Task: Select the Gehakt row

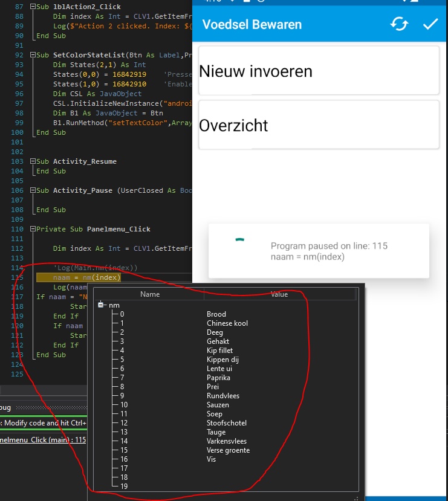Action: (226, 341)
